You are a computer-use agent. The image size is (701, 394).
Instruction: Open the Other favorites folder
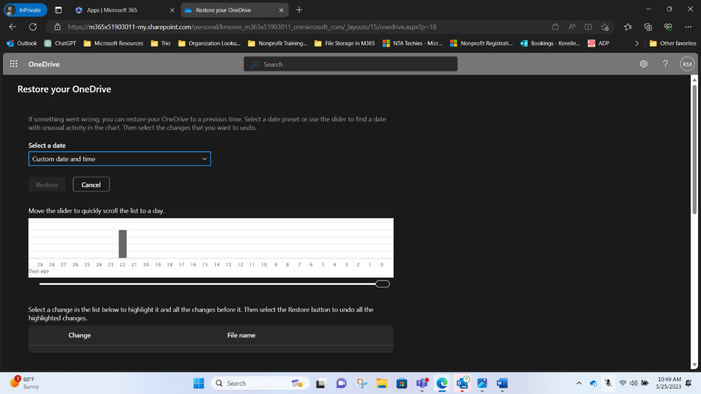672,43
